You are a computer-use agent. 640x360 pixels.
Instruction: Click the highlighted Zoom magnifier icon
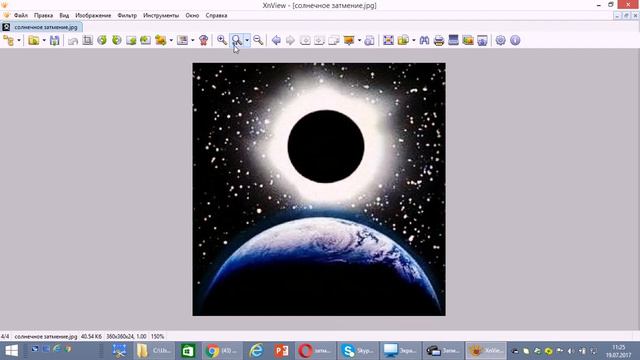tap(237, 40)
